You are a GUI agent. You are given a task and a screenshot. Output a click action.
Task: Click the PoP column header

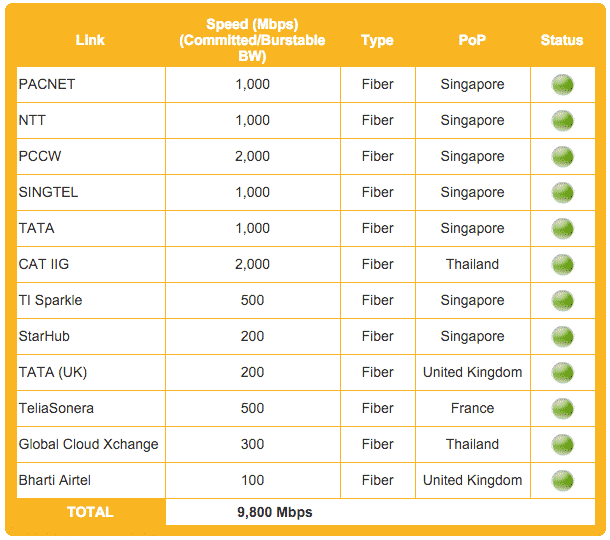pyautogui.click(x=472, y=40)
